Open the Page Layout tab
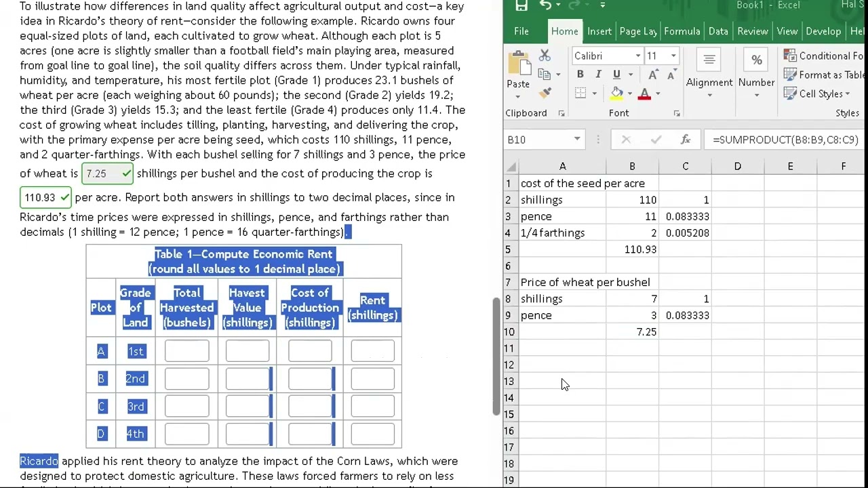This screenshot has height=488, width=868. point(638,31)
